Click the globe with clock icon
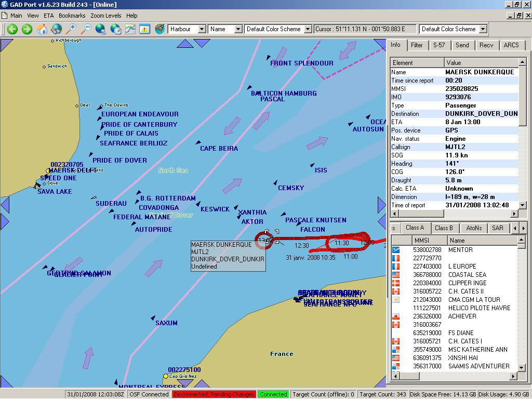This screenshot has height=399, width=532. (x=116, y=29)
